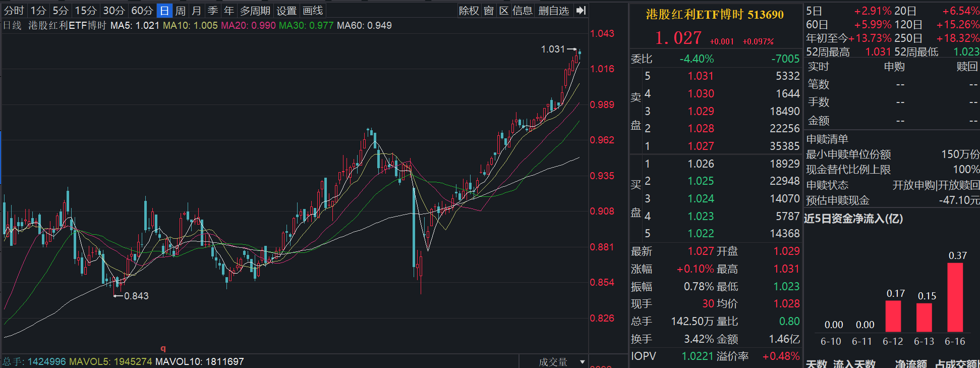The width and height of the screenshot is (980, 368).
Task: Click buy level 4 price 1.023
Action: (x=701, y=216)
